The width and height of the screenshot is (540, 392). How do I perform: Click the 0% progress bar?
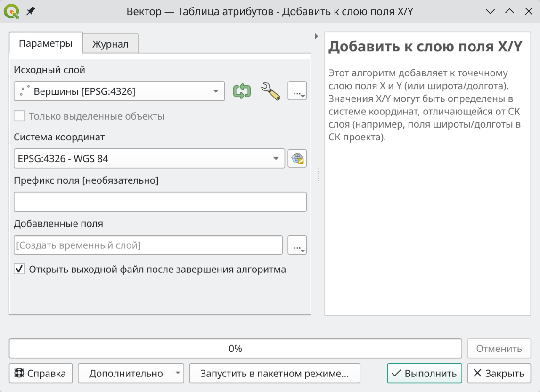pos(235,349)
